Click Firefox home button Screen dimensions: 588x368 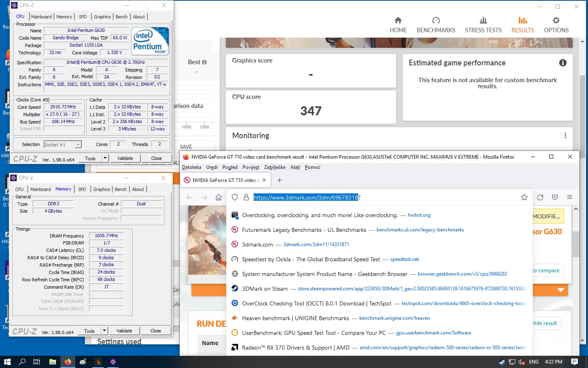(x=219, y=197)
